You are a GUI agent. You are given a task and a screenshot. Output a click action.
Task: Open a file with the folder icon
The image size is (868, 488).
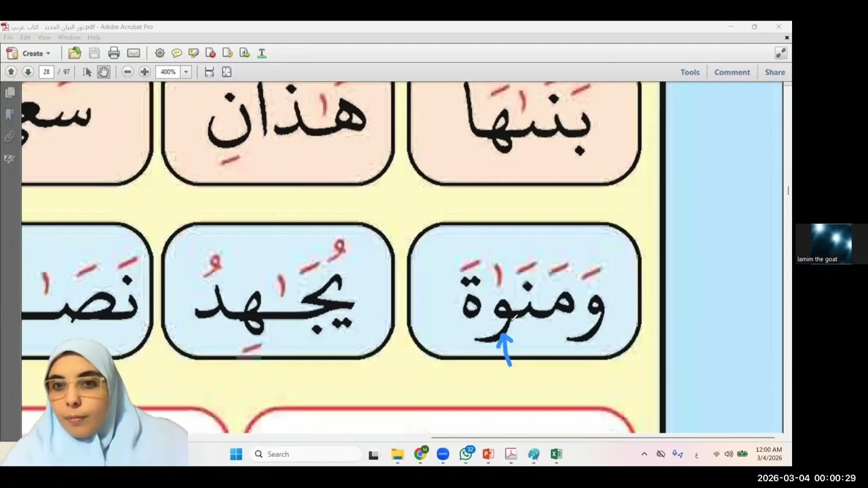coord(75,53)
